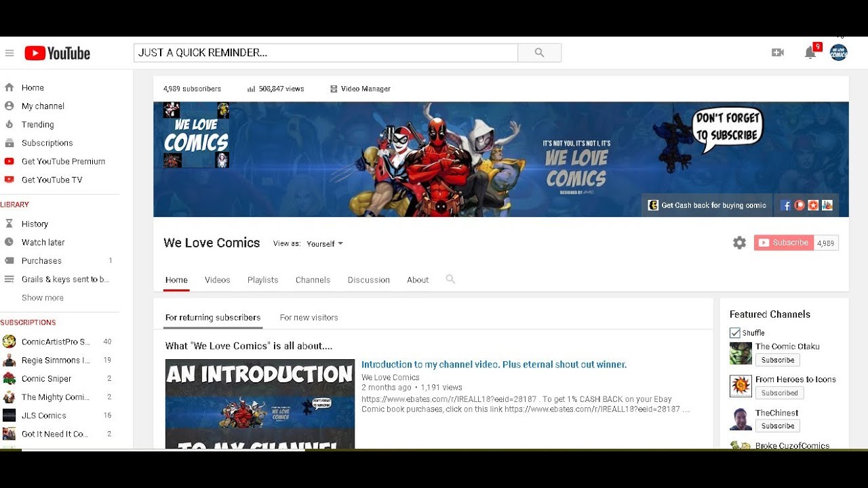
Task: Open the notifications bell
Action: tap(810, 53)
